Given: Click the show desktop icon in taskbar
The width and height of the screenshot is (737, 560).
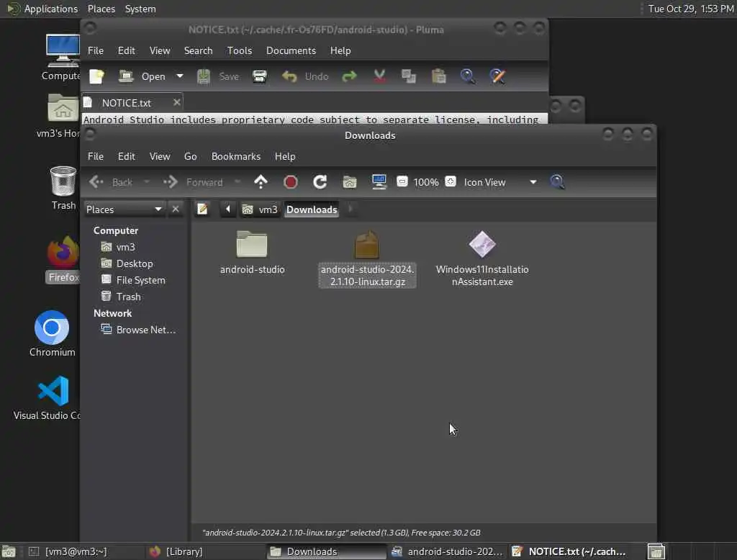Looking at the screenshot, I should click(x=9, y=551).
